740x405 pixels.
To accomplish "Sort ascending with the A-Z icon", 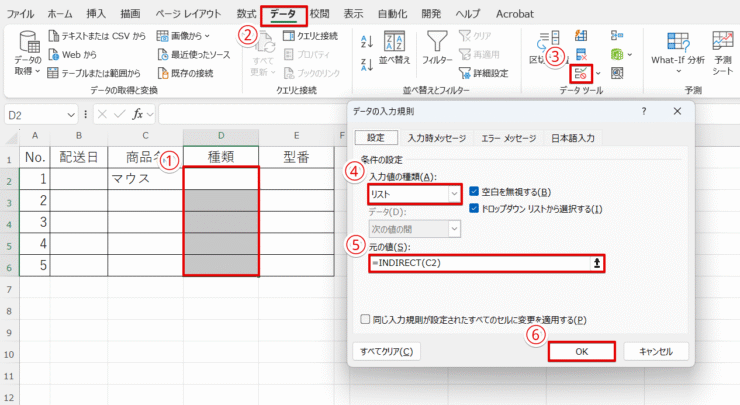I will point(367,41).
